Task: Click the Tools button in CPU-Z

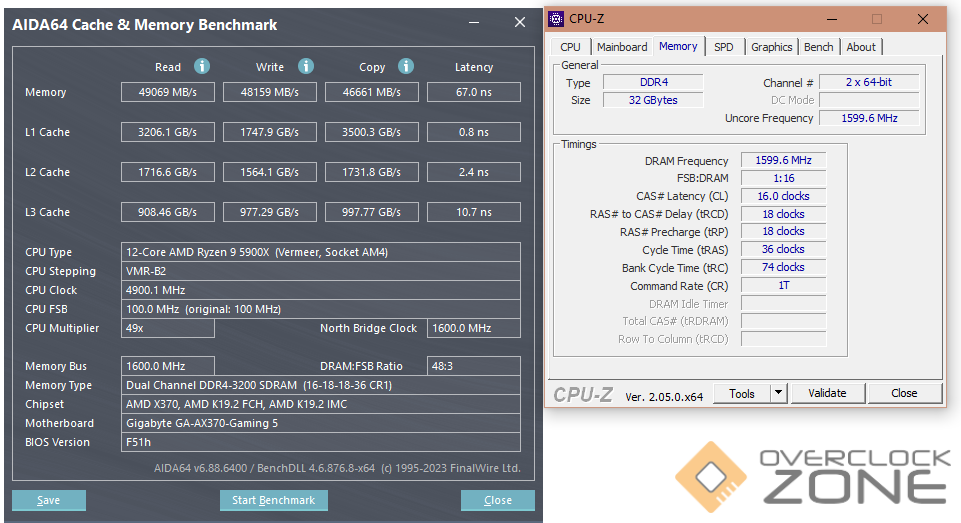Action: pyautogui.click(x=742, y=393)
